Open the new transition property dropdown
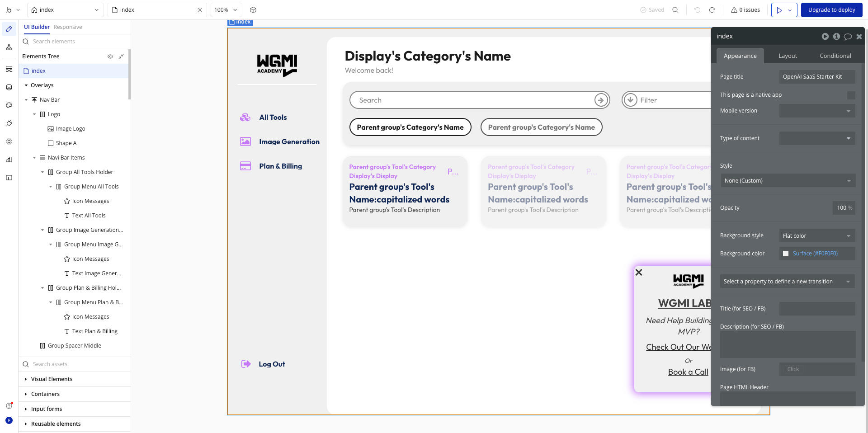 pos(787,281)
